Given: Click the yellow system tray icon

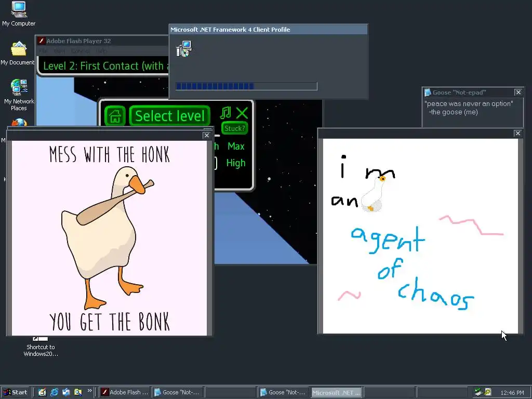Looking at the screenshot, I should click(x=487, y=392).
